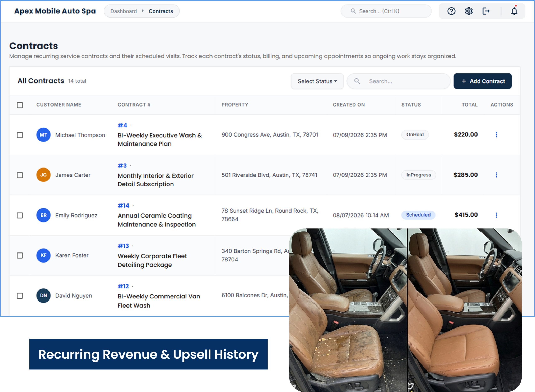Check the David Nguyen row checkbox

pos(20,296)
